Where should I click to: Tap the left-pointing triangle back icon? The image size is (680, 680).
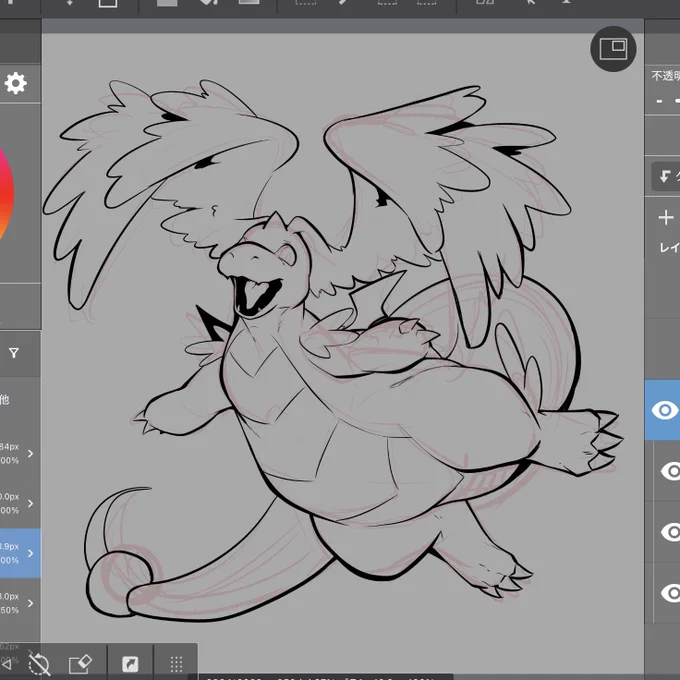[6, 664]
